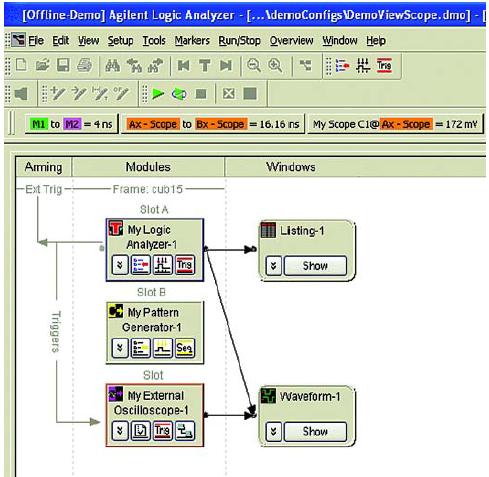Expand My Logic Analyzer-1 dropdown chevron
489x477 pixels.
[120, 265]
